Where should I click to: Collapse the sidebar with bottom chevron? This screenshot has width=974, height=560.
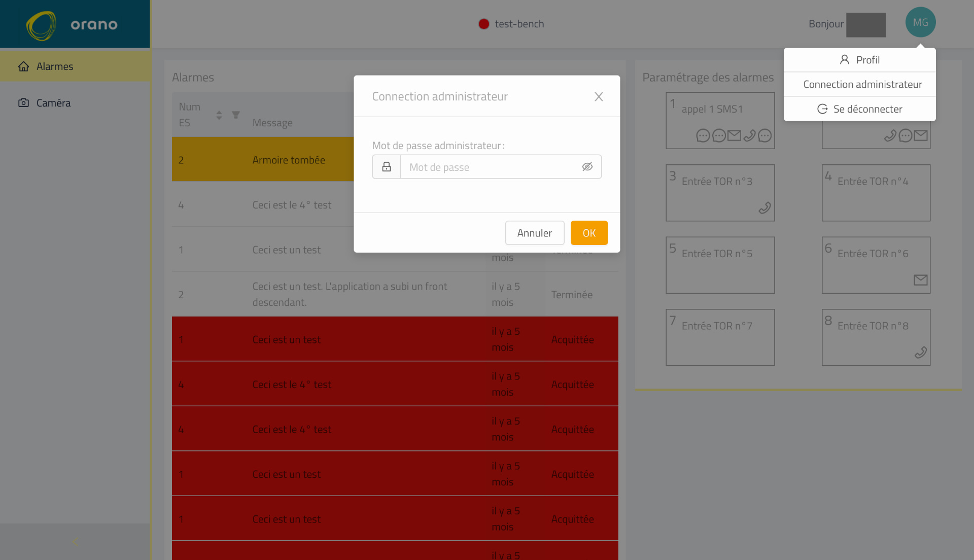[x=75, y=542]
